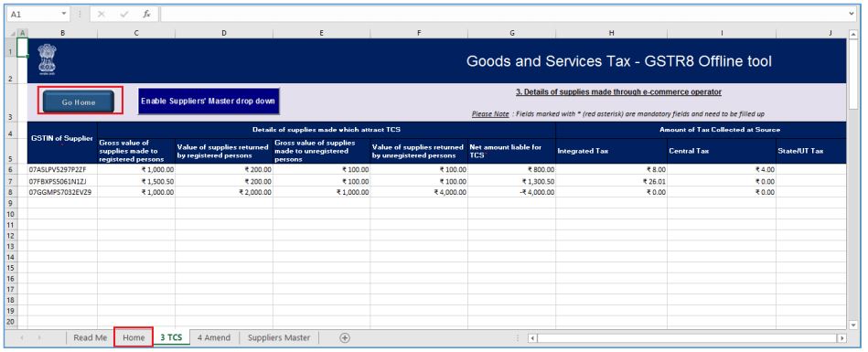Screen dimensions: 868x352
Task: Click the Insert Function fx icon
Action: click(x=146, y=15)
